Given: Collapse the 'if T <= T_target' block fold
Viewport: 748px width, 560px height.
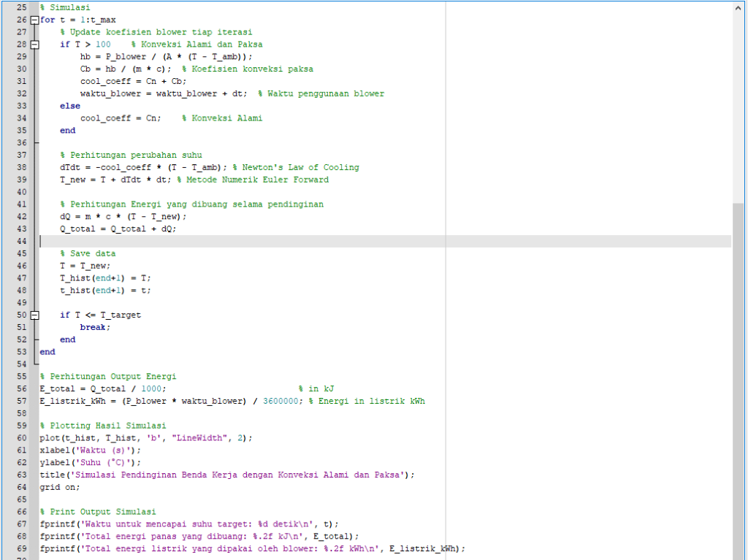Looking at the screenshot, I should coord(34,315).
